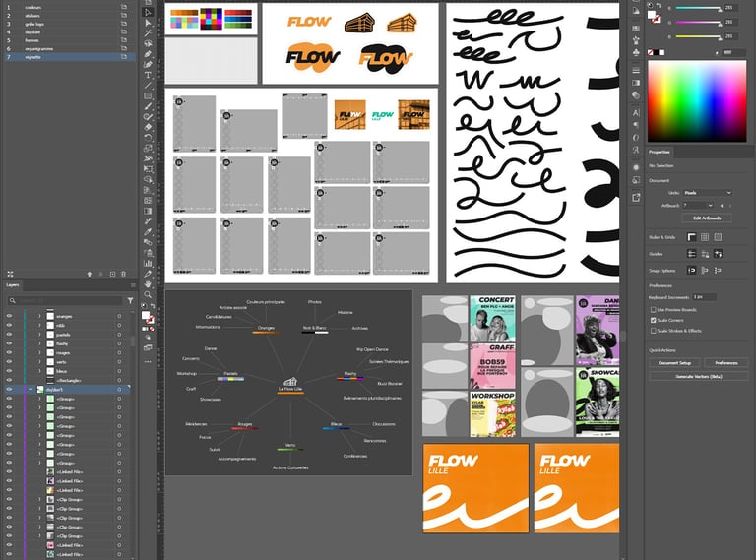Click the Show Grid icon in Properties
This screenshot has height=560, width=756.
[x=705, y=237]
